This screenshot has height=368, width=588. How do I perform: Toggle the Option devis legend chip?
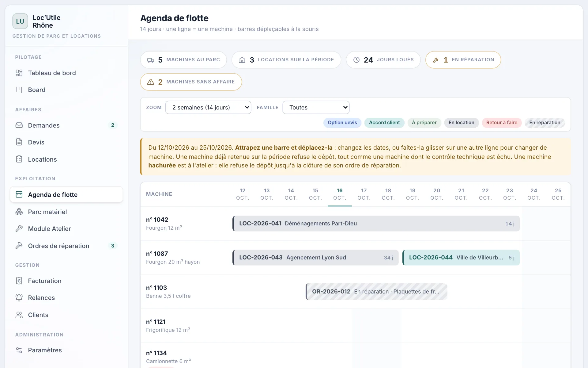pyautogui.click(x=342, y=123)
